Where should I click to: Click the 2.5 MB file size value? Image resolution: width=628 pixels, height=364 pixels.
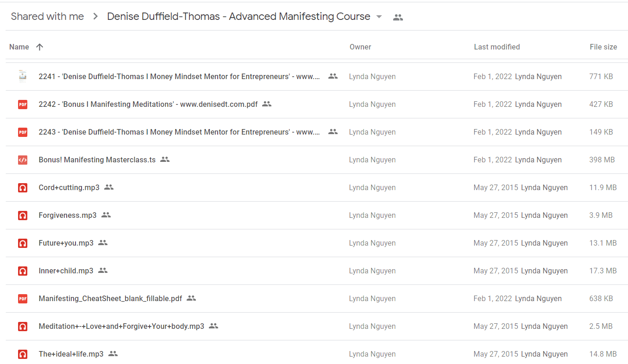coord(601,326)
